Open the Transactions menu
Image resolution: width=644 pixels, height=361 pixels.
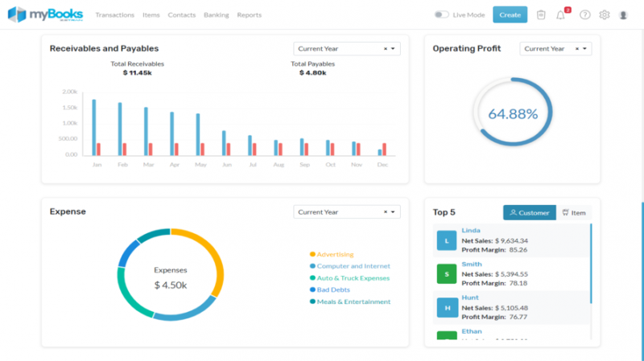[x=114, y=14]
